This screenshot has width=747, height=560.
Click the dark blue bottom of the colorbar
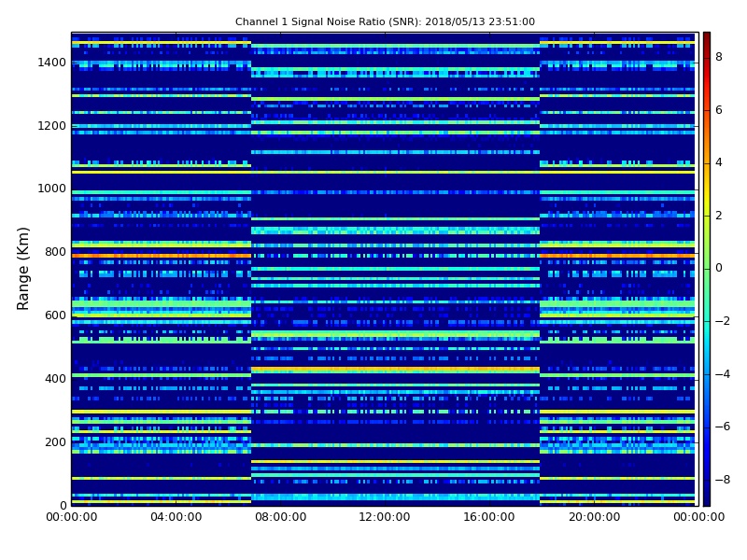click(707, 496)
